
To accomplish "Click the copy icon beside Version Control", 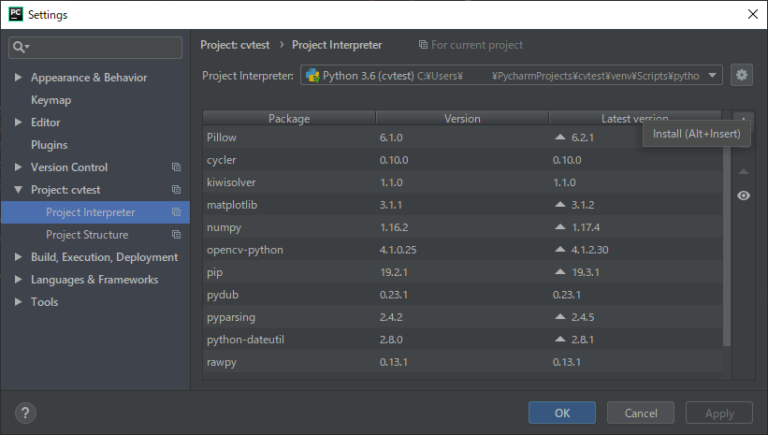I will (176, 167).
